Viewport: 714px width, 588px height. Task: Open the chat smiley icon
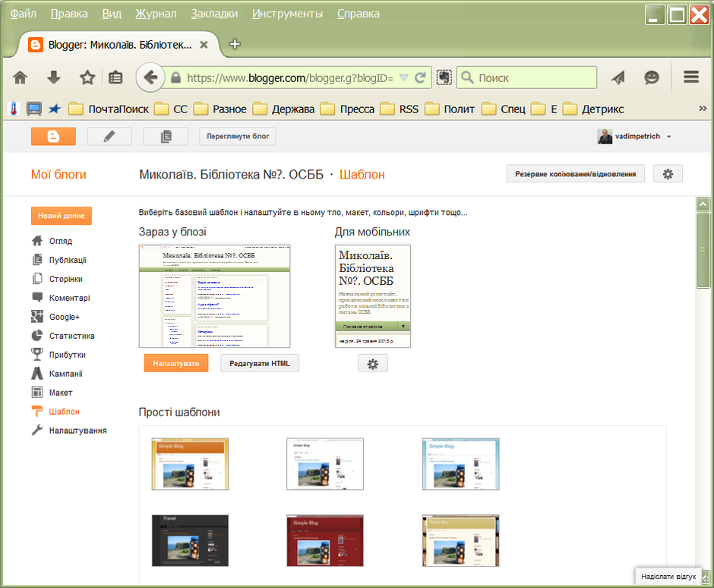[x=652, y=78]
